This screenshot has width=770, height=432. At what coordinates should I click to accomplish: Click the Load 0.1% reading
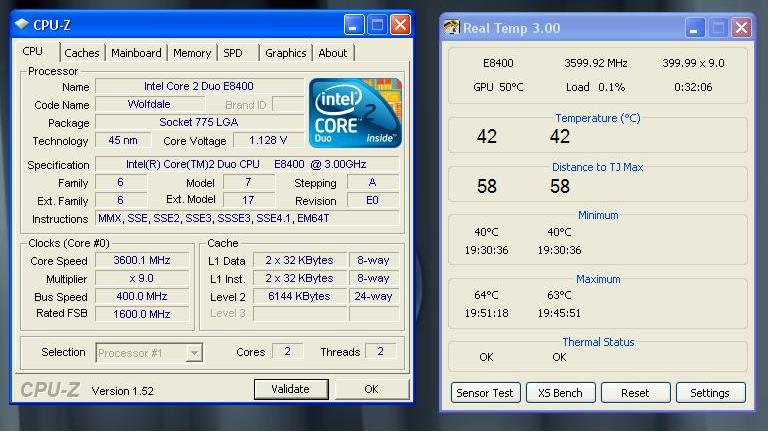pyautogui.click(x=596, y=87)
